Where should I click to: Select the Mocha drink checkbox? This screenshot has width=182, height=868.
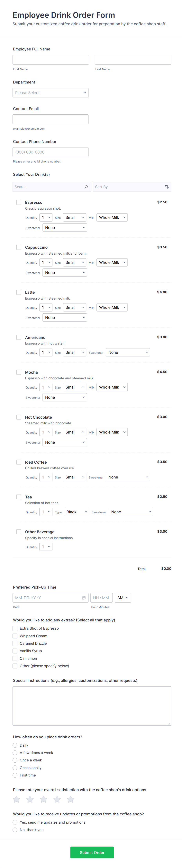[x=19, y=372]
